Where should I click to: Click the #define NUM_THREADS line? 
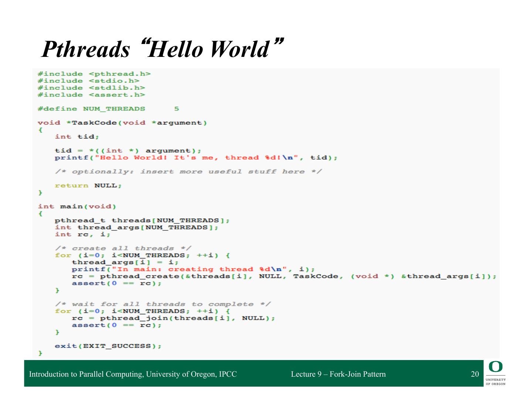point(108,109)
